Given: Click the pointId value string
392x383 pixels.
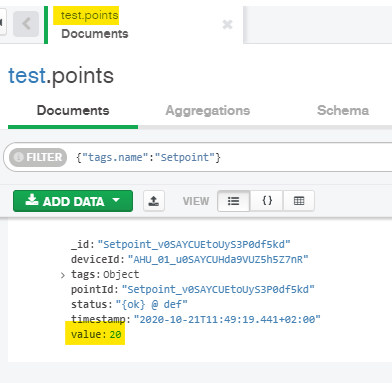Looking at the screenshot, I should coord(218,289).
